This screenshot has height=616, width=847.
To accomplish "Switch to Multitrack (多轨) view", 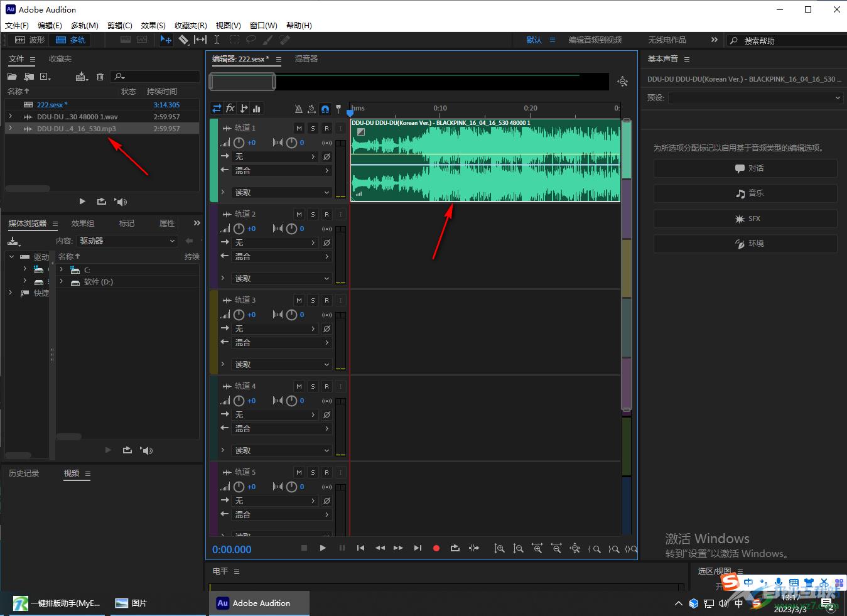I will click(x=70, y=40).
